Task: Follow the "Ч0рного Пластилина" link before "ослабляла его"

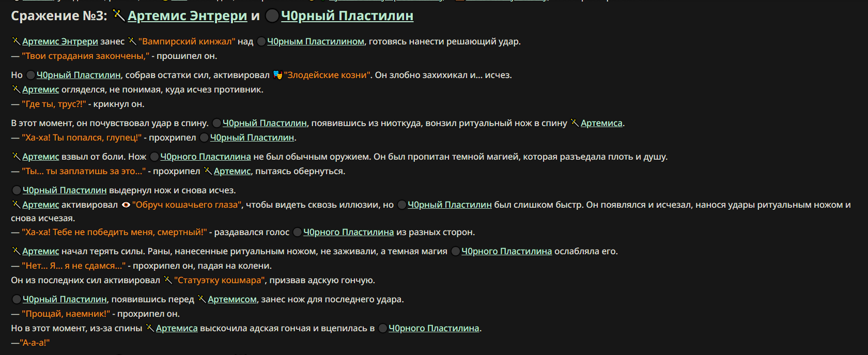Action: pos(507,251)
